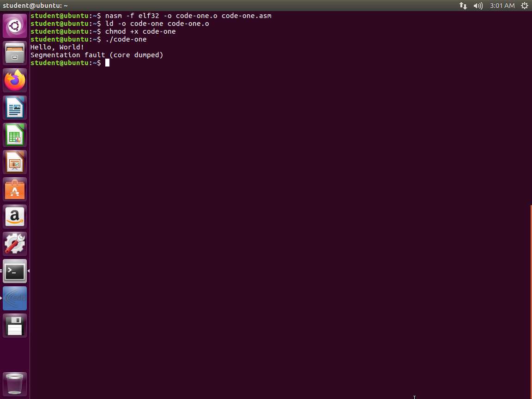Viewport: 532px width, 399px height.
Task: Open the Trash
Action: [x=15, y=384]
